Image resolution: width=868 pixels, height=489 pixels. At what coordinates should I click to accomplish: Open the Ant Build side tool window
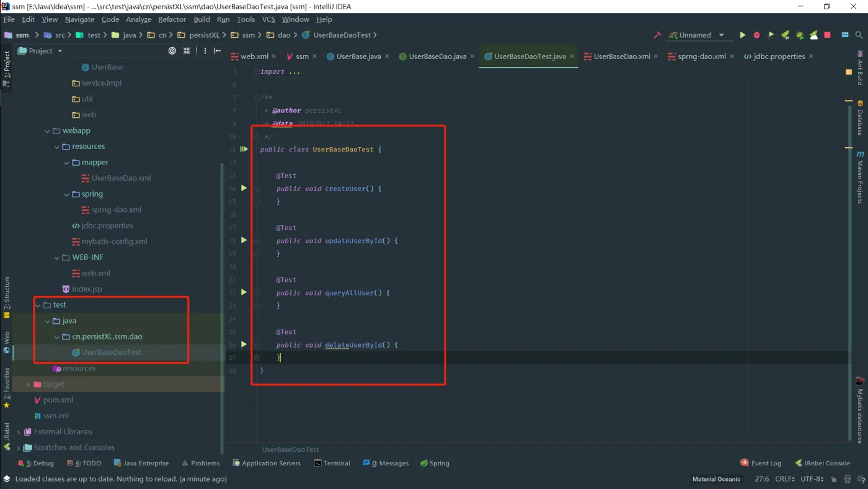click(x=860, y=67)
